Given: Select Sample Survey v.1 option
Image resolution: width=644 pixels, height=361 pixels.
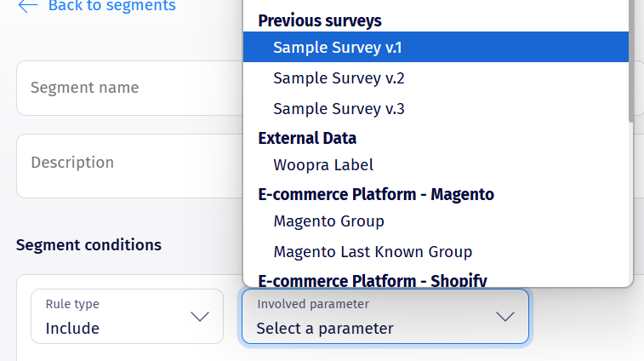Looking at the screenshot, I should (x=337, y=48).
